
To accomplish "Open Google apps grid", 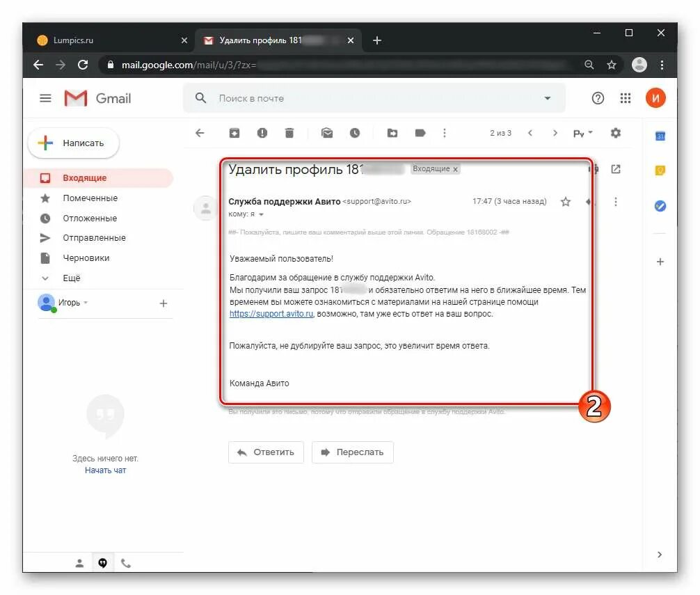I will [626, 98].
